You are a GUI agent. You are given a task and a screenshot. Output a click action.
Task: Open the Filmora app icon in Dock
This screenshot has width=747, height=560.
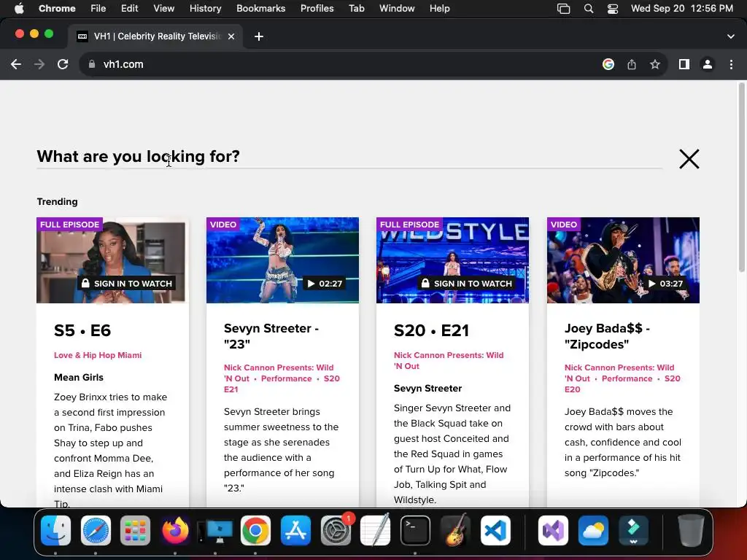(633, 531)
